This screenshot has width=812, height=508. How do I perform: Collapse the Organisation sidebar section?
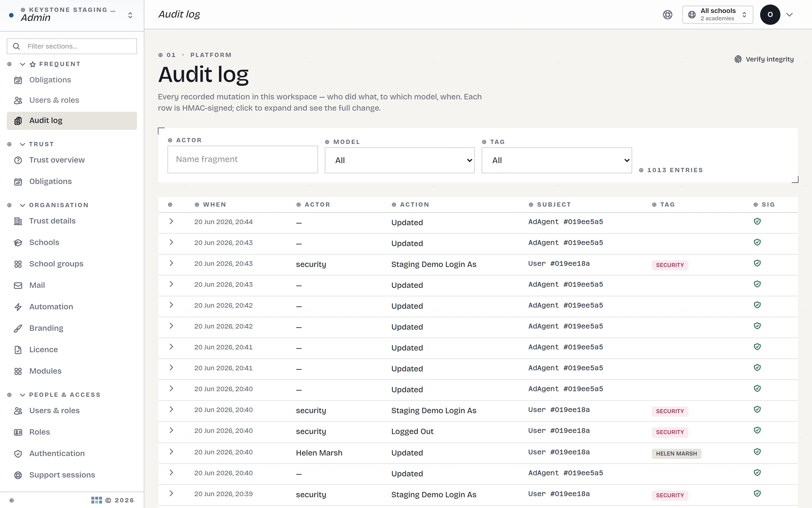(23, 205)
